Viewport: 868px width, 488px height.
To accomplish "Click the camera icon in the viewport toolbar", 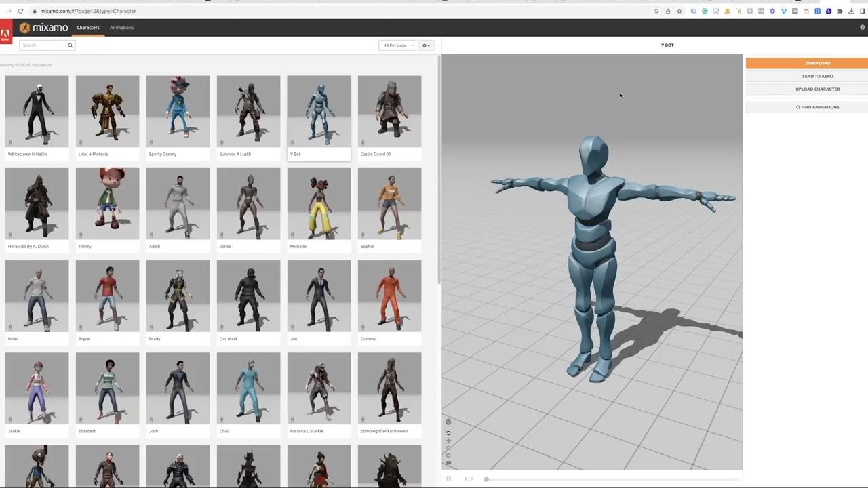I will (x=448, y=463).
